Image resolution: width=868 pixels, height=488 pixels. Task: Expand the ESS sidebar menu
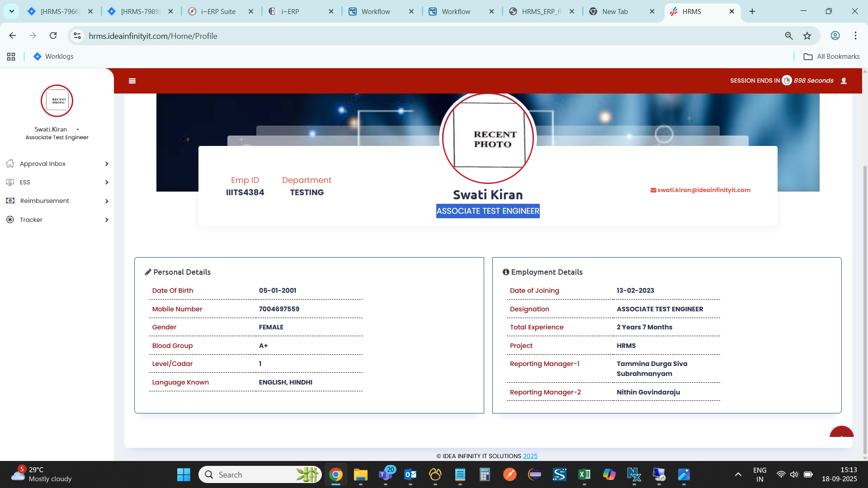pyautogui.click(x=107, y=182)
